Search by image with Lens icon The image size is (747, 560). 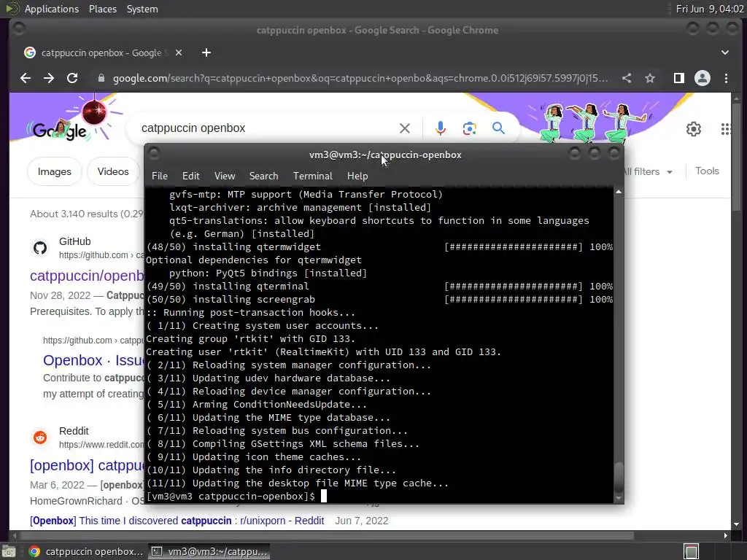pyautogui.click(x=469, y=128)
